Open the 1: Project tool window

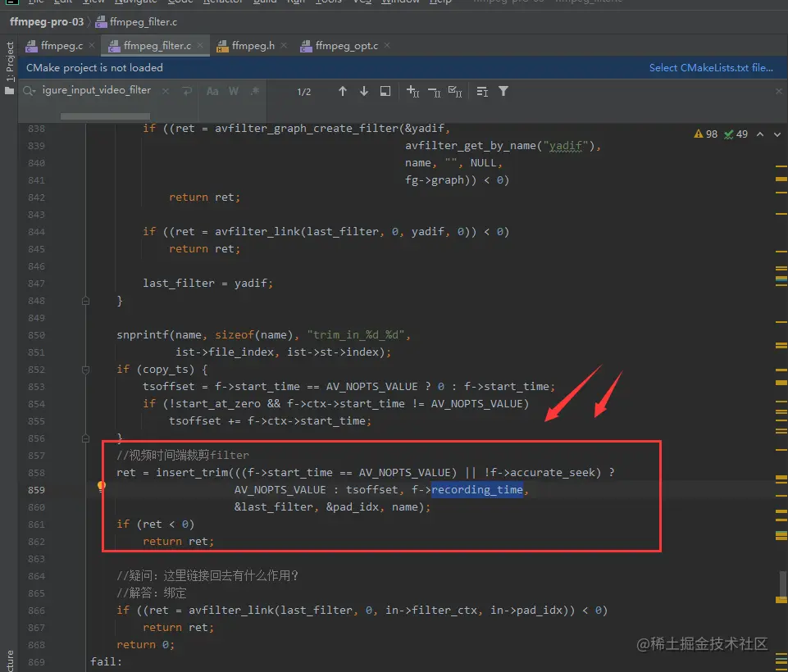(10, 61)
